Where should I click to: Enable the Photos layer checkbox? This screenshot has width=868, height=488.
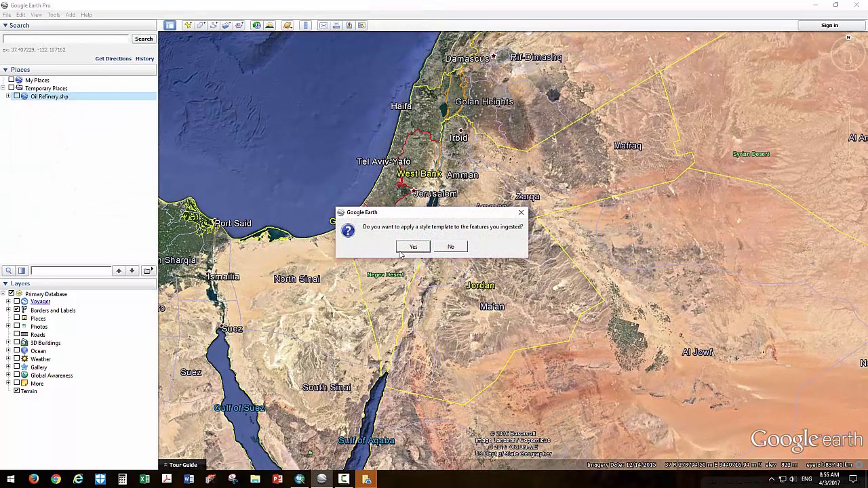tap(17, 326)
